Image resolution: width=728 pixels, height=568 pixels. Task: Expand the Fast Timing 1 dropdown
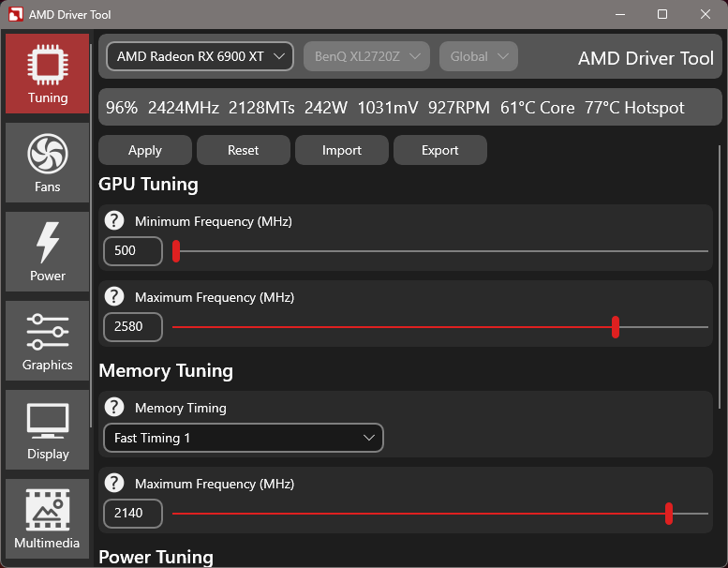(x=243, y=438)
